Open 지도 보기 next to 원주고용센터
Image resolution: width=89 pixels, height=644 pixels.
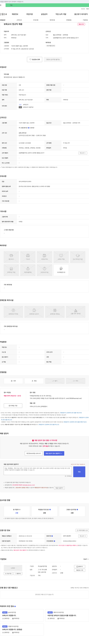pos(83,536)
